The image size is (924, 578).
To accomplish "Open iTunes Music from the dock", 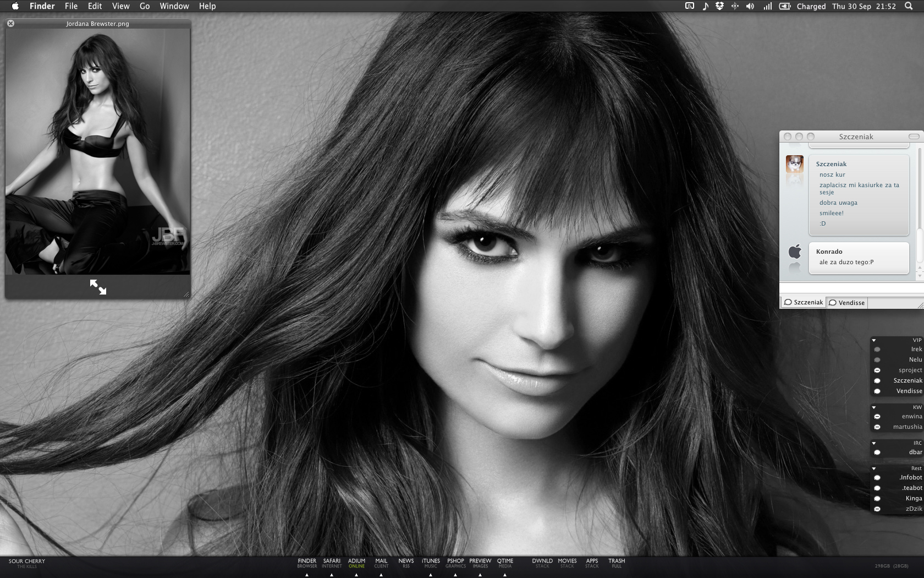I will (x=431, y=563).
